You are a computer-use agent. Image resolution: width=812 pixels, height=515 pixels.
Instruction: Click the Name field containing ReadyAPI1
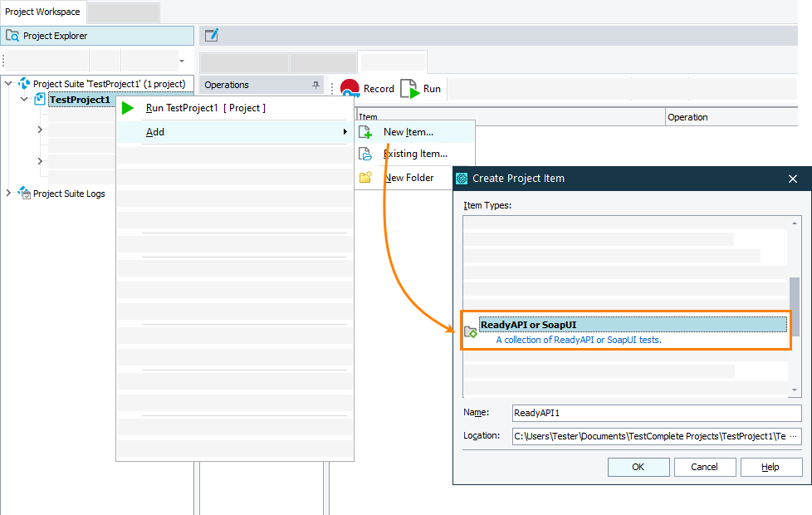coord(656,413)
